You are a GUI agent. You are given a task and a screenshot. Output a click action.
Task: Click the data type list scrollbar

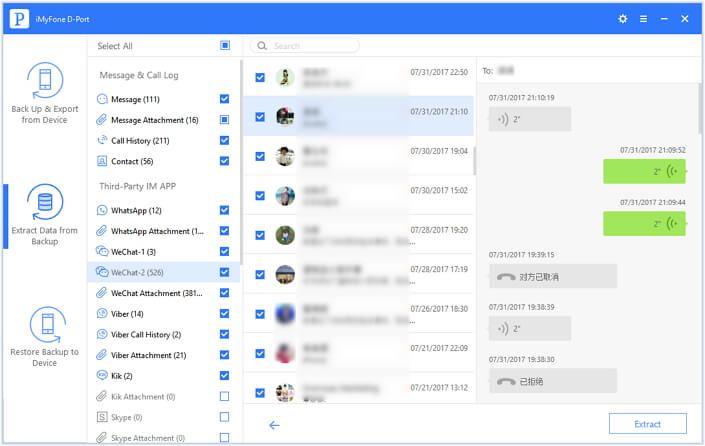pos(241,162)
